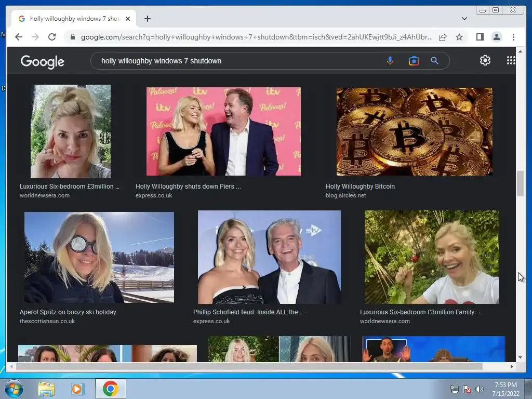Click the Chrome taskbar button
Screen dimensions: 532x399
[x=111, y=389]
